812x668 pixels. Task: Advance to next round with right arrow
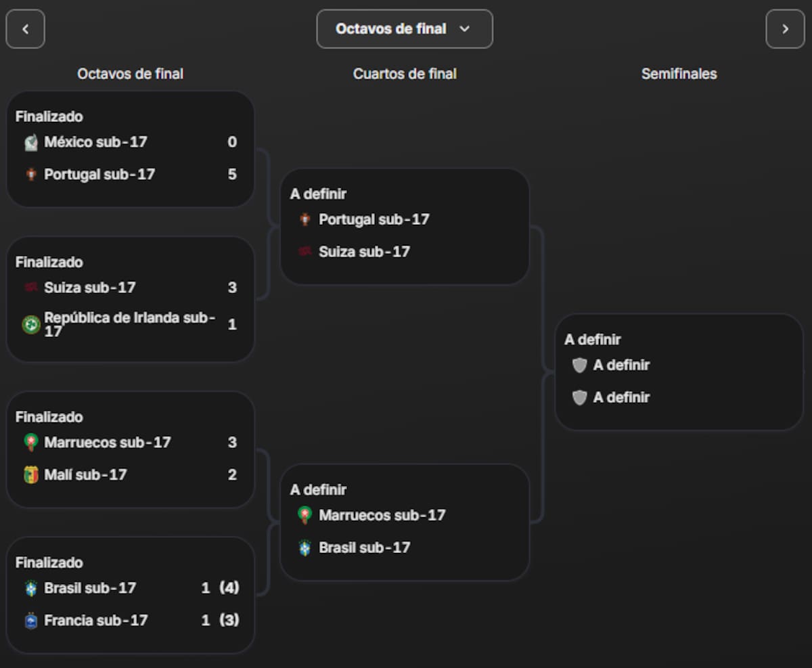(785, 29)
